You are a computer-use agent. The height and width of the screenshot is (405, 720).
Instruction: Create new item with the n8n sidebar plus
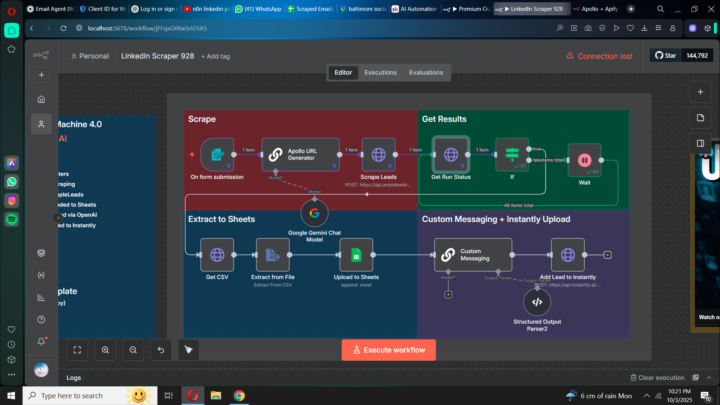click(x=41, y=75)
